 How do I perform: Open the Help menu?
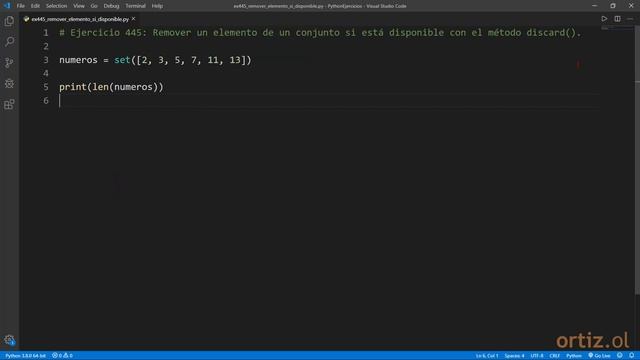pyautogui.click(x=157, y=6)
